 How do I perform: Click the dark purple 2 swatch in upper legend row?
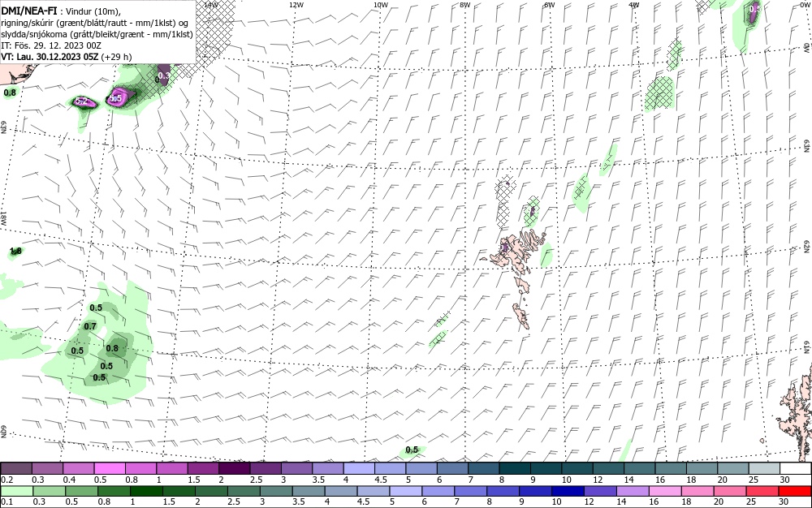point(235,469)
